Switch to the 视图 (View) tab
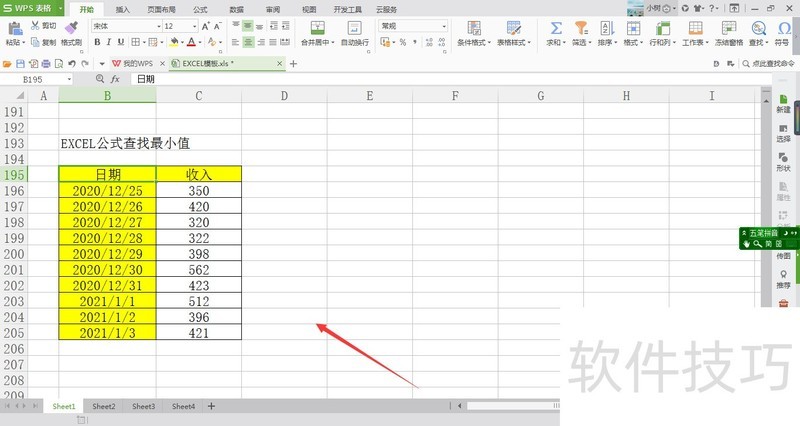The width and height of the screenshot is (800, 426). [x=309, y=9]
